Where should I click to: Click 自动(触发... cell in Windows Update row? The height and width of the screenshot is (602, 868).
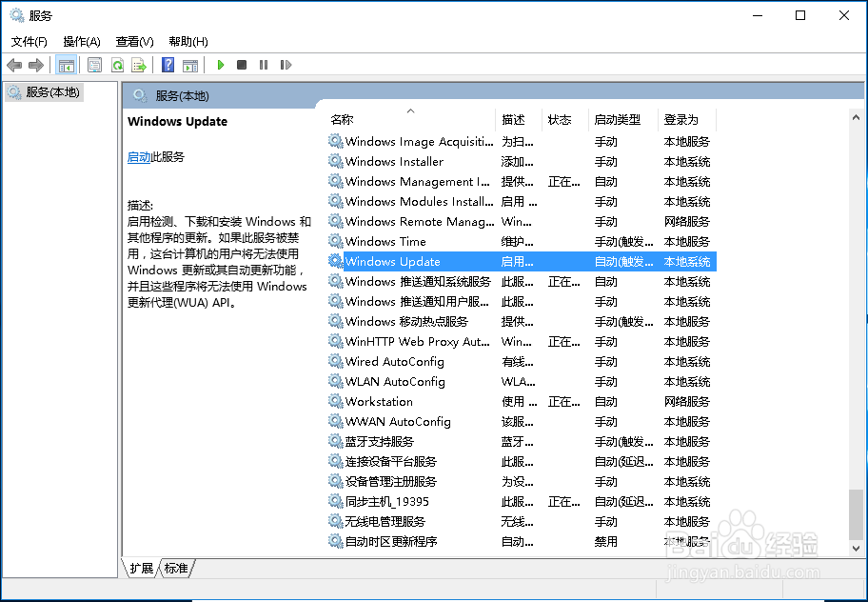coord(624,261)
